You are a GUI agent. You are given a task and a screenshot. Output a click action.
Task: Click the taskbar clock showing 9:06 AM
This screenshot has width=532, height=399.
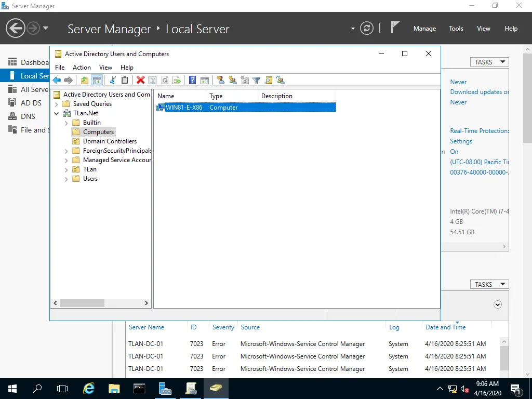pyautogui.click(x=487, y=389)
